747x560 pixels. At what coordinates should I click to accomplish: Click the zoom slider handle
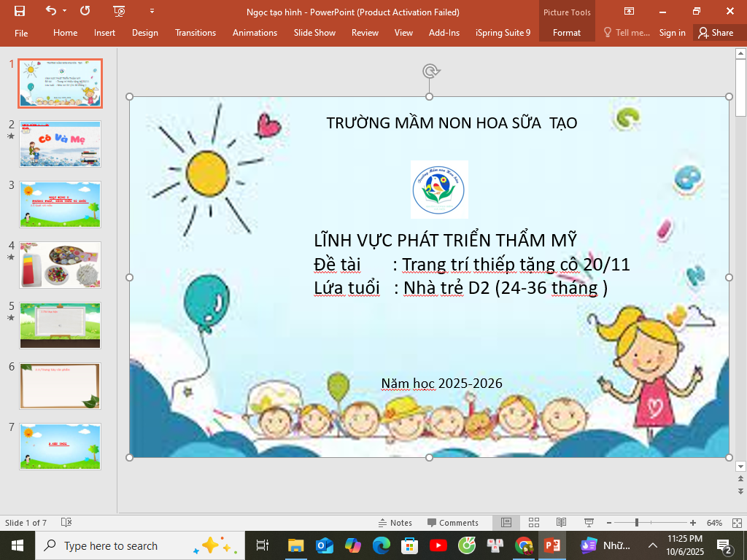[x=637, y=523]
